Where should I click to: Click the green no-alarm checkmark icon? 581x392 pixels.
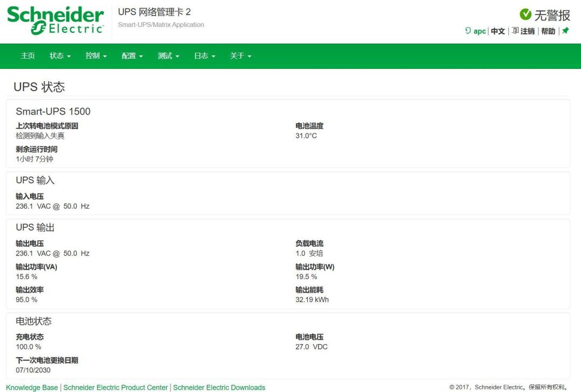coord(526,15)
